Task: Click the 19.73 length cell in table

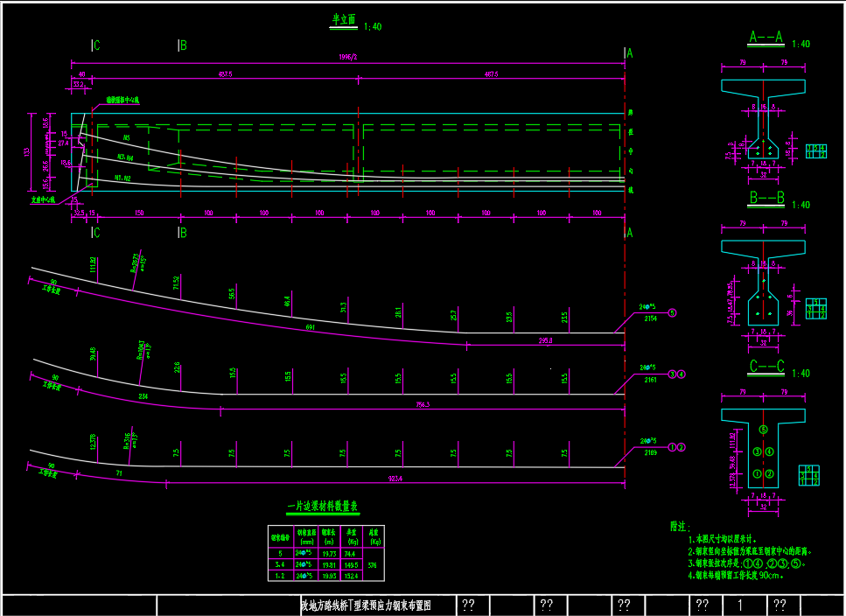Action: (330, 554)
